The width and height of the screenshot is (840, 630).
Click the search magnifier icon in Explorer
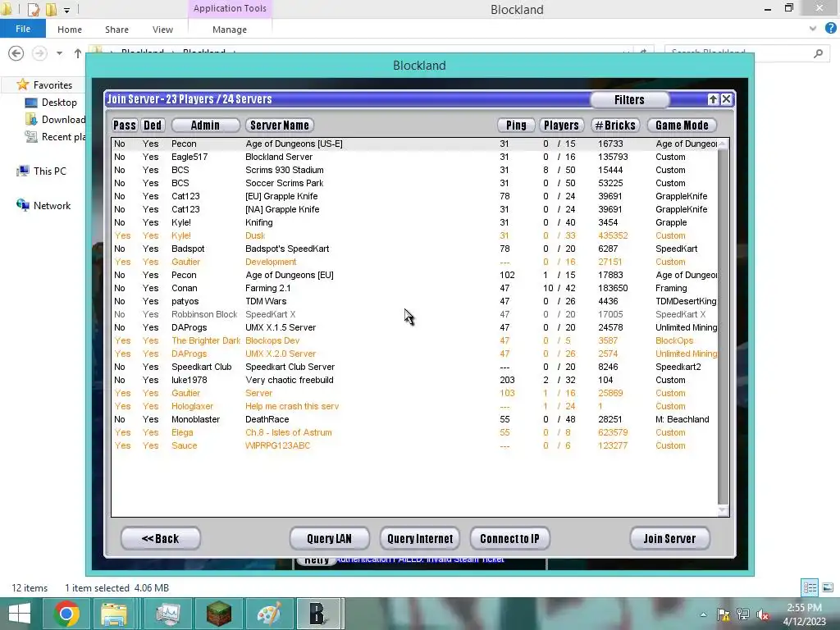click(818, 53)
